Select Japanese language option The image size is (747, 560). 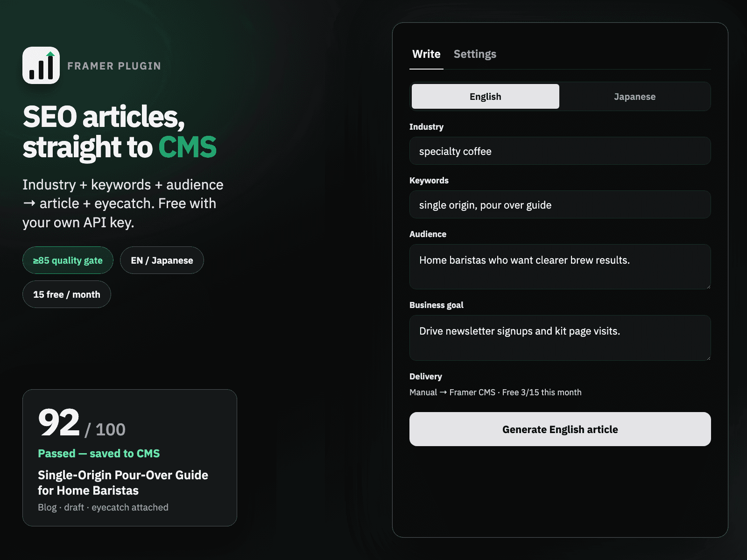click(x=634, y=97)
